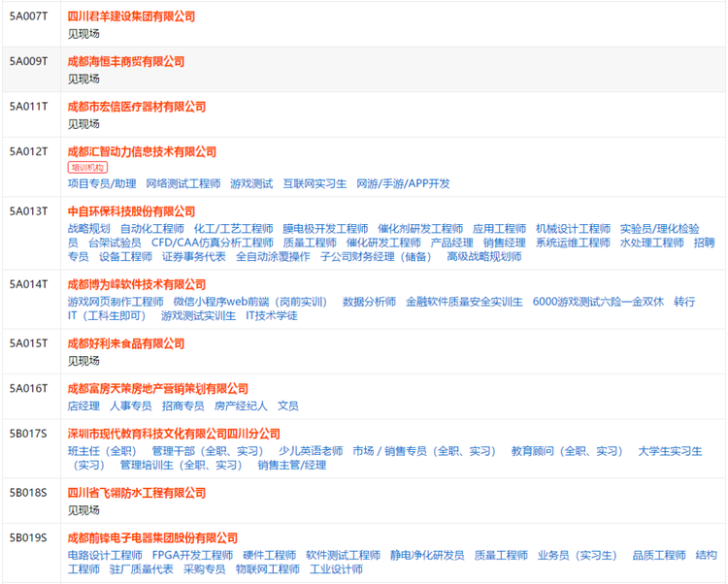Open 硬件工程师 job posting
728x584 pixels.
(270, 555)
